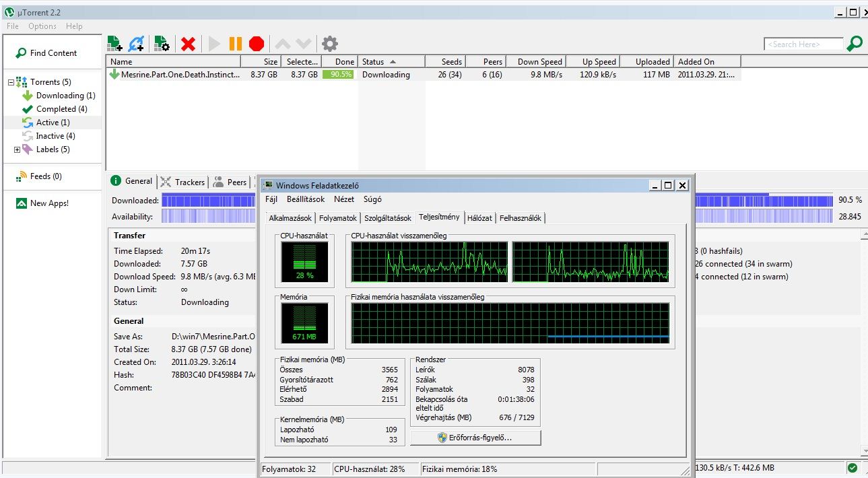Sort by the Down Speed column header

536,61
